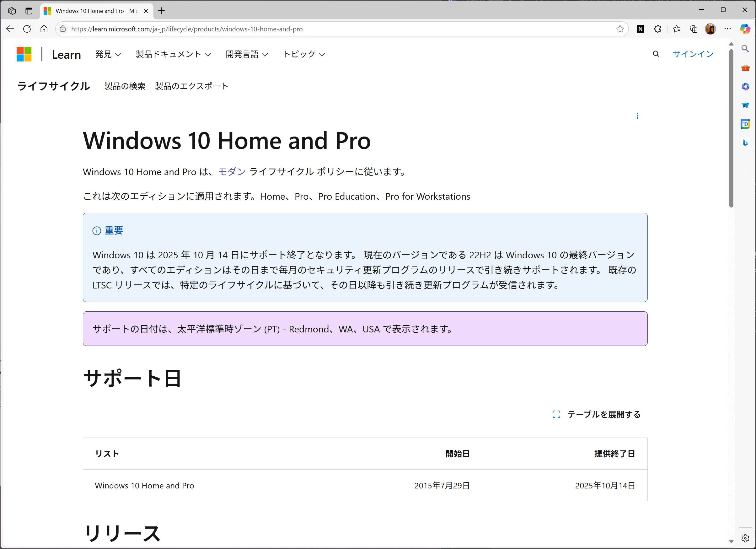Open the Extensions puzzle-piece icon
Viewport: 756px width, 549px height.
point(657,29)
